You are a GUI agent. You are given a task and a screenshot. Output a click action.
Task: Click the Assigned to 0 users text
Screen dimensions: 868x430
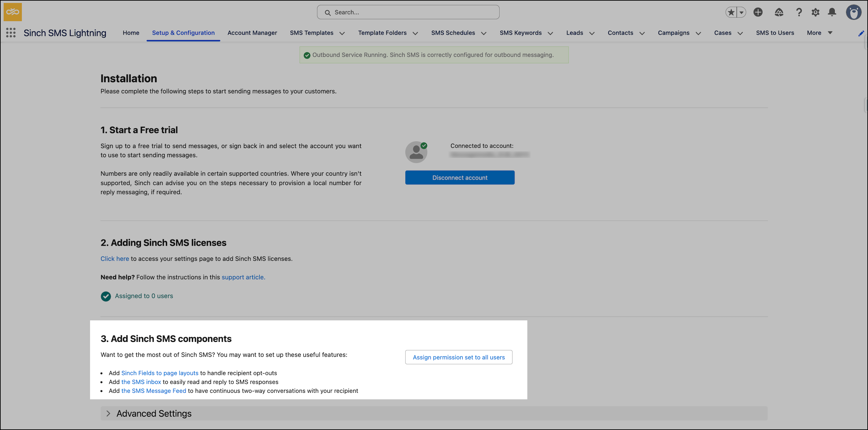(x=144, y=296)
